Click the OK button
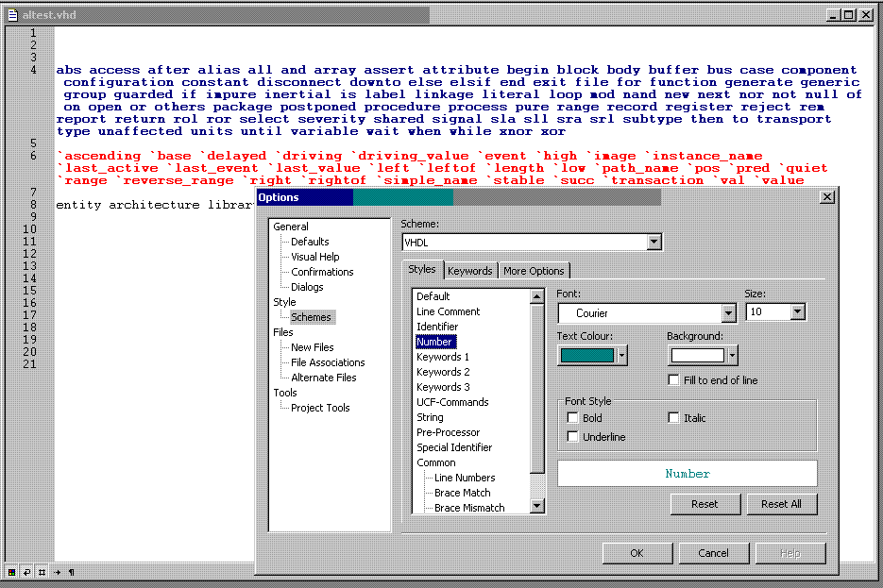The width and height of the screenshot is (883, 588). tap(637, 553)
